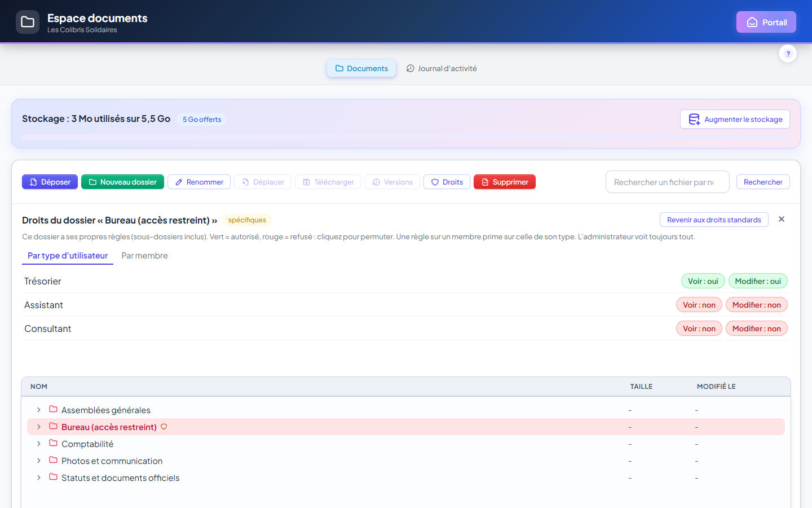The image size is (812, 508).
Task: Expand the Bureau (accès restreint) chevron
Action: tap(38, 427)
